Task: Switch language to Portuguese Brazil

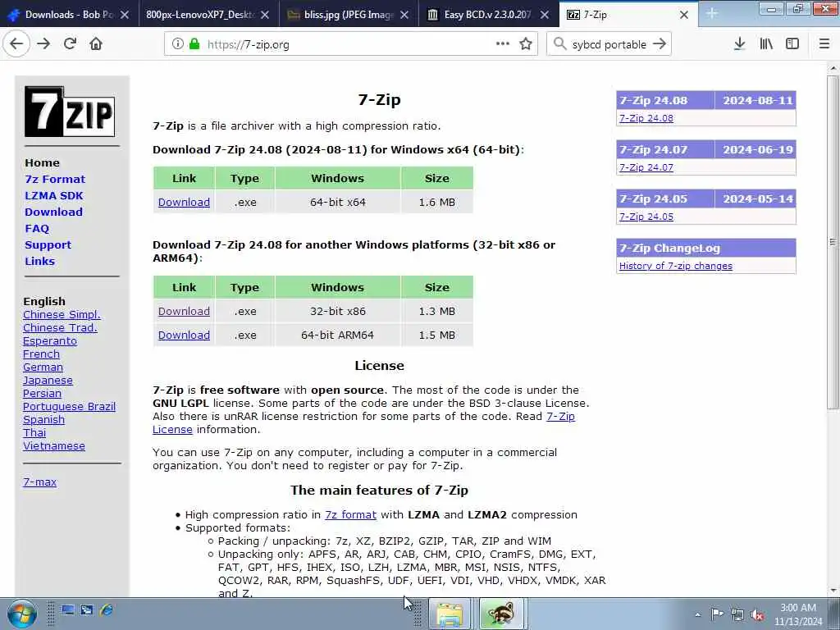Action: 69,406
